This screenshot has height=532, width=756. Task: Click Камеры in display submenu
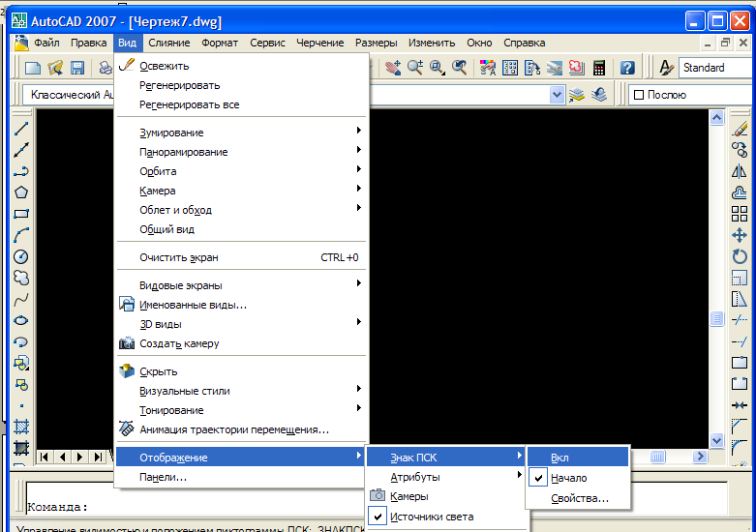coord(446,496)
